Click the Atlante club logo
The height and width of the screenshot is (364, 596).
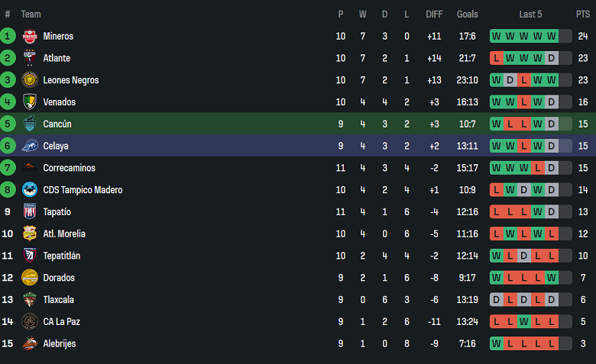click(x=30, y=58)
